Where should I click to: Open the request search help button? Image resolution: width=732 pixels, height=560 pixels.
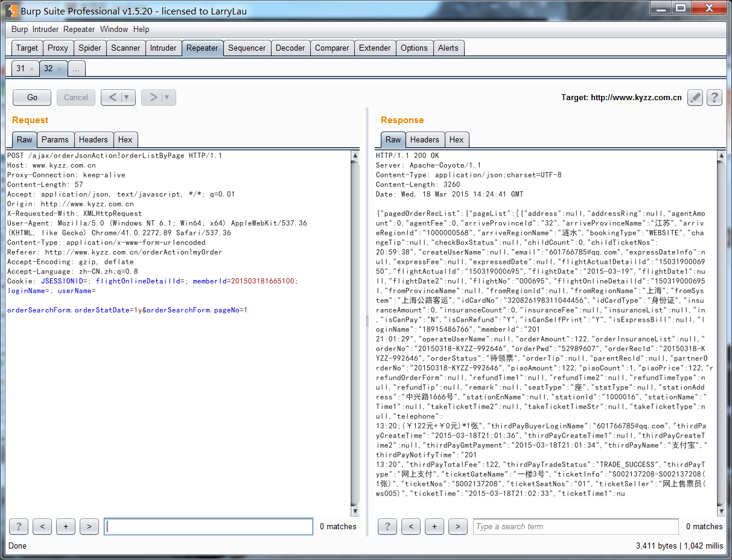[19, 527]
